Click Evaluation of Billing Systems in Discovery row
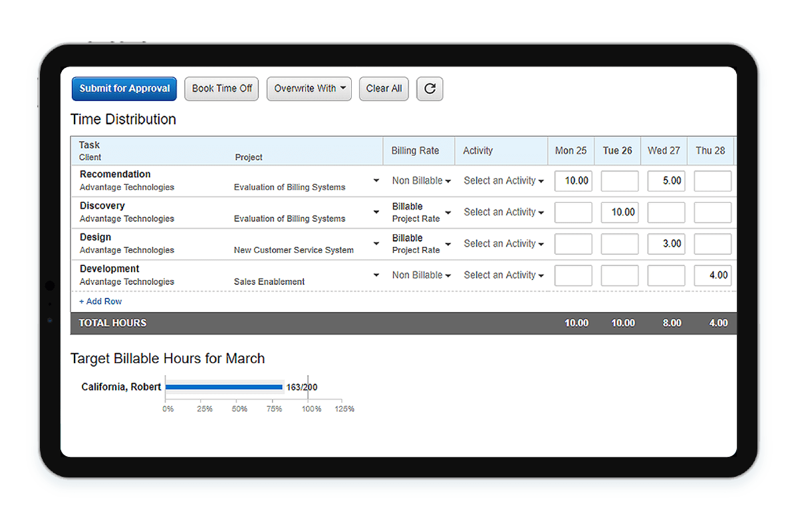The height and width of the screenshot is (532, 798). 289,219
